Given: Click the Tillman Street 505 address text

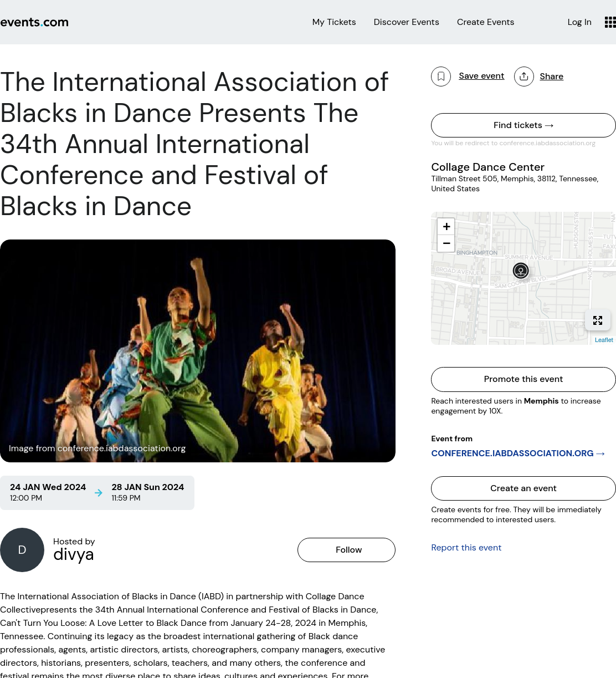Looking at the screenshot, I should 515,183.
